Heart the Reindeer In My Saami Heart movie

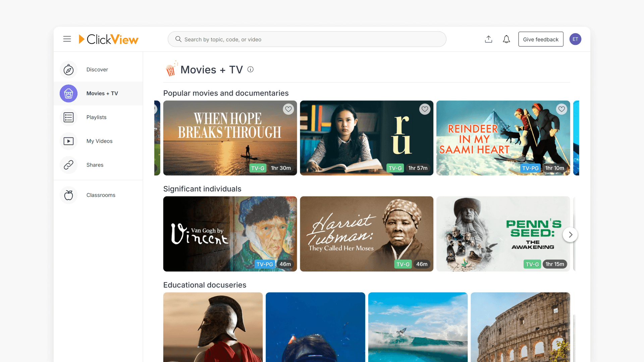pos(561,109)
